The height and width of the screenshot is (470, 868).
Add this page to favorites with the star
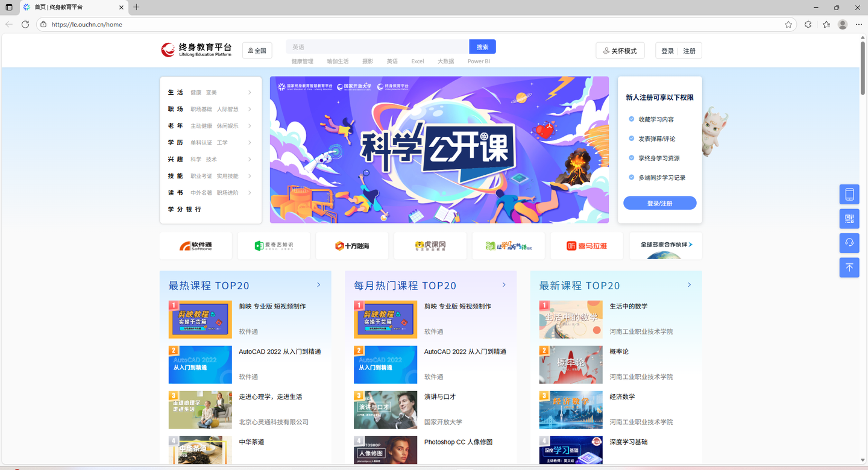click(x=788, y=25)
